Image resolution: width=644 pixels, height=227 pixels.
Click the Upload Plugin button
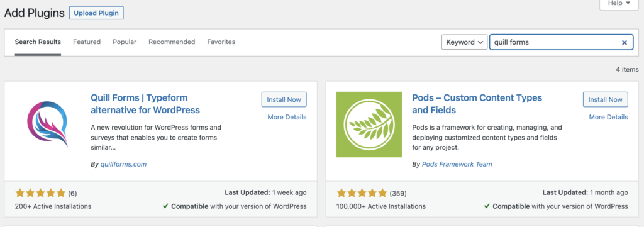click(96, 13)
